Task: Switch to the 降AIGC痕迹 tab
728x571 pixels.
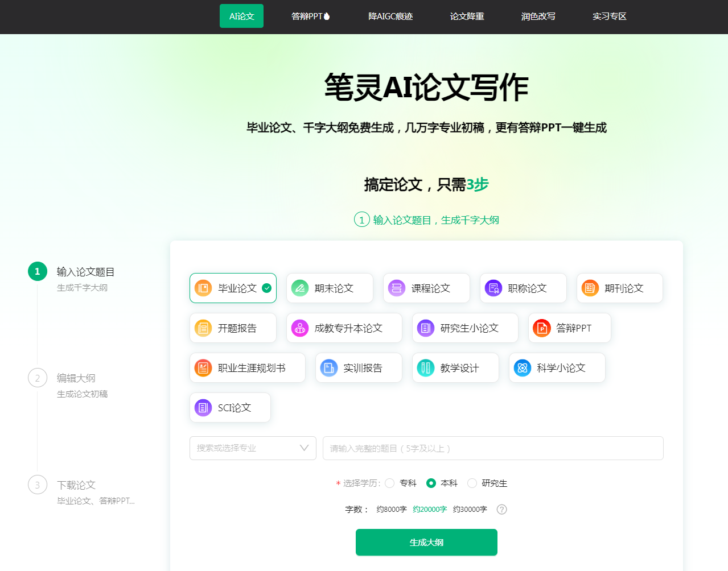Action: point(390,16)
